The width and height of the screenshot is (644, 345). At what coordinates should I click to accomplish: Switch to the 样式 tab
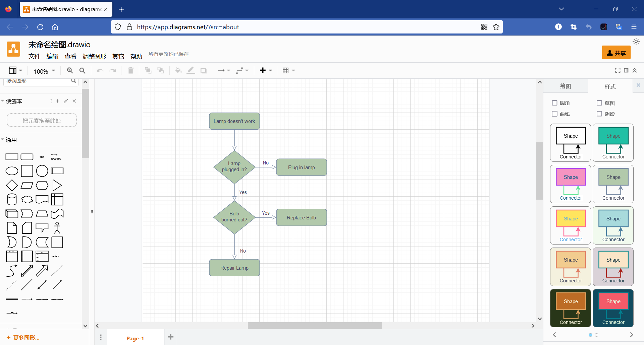click(610, 86)
